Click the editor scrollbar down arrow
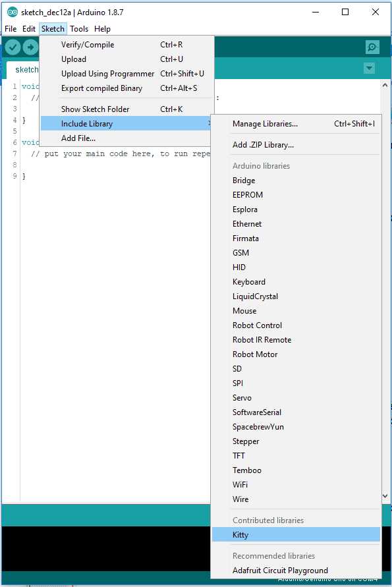 click(385, 495)
